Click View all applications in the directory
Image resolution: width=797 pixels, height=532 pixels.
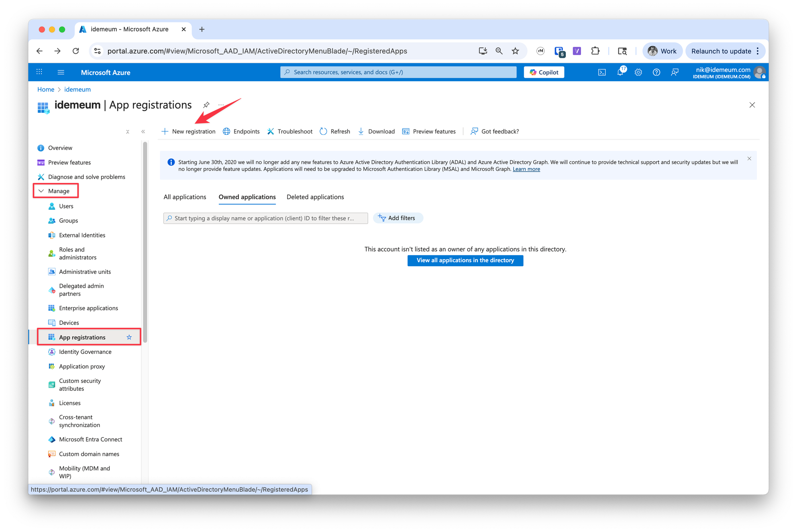pyautogui.click(x=465, y=260)
